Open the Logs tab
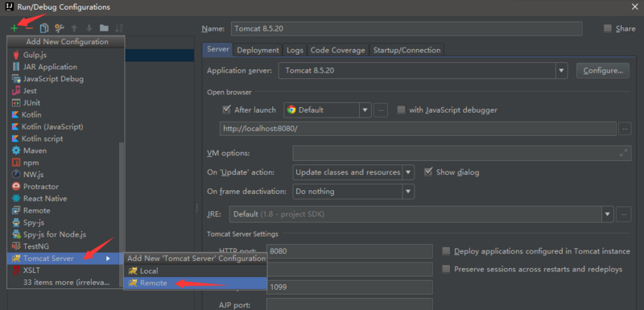 tap(295, 50)
